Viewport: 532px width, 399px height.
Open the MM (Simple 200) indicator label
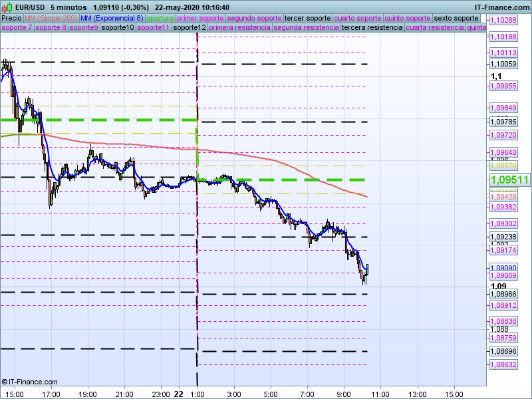(x=47, y=18)
